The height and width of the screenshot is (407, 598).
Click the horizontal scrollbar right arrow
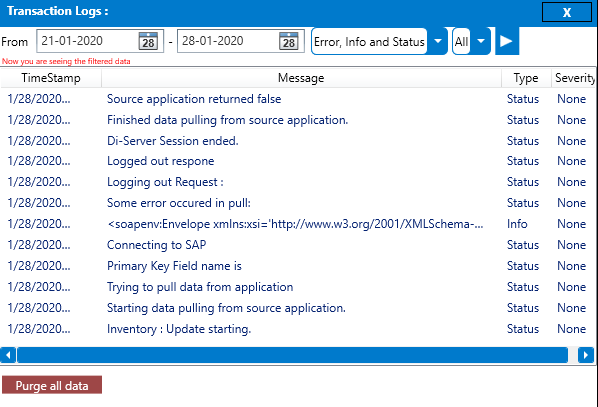point(585,355)
